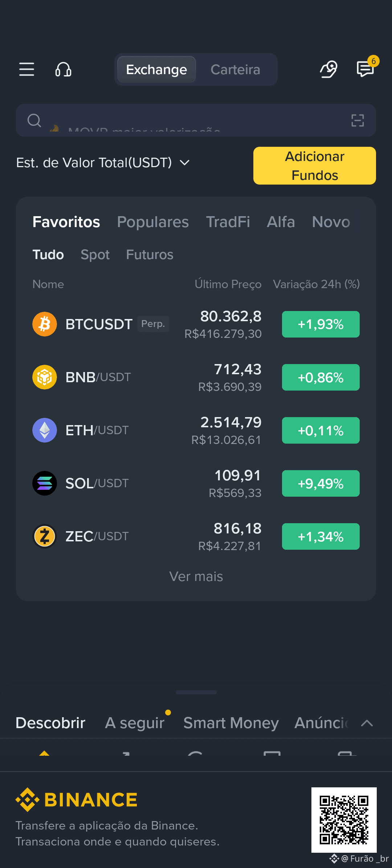Switch to the Populares tab
392x868 pixels.
(153, 222)
